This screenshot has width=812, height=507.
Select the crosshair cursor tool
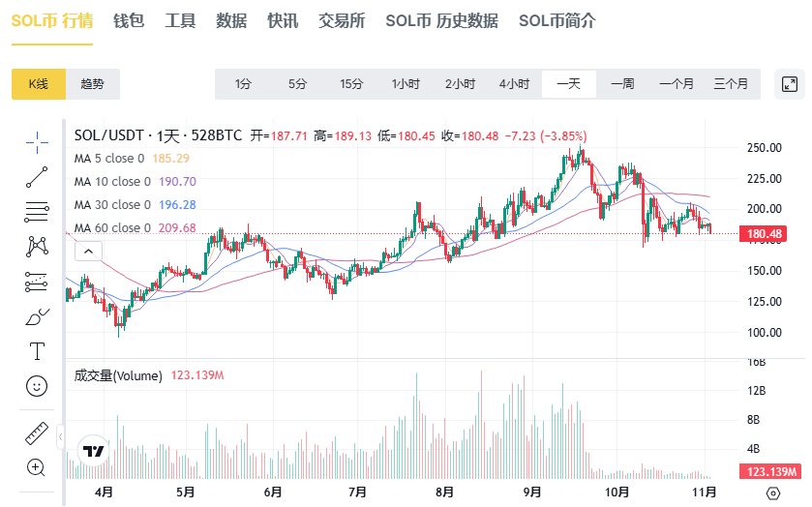point(37,143)
